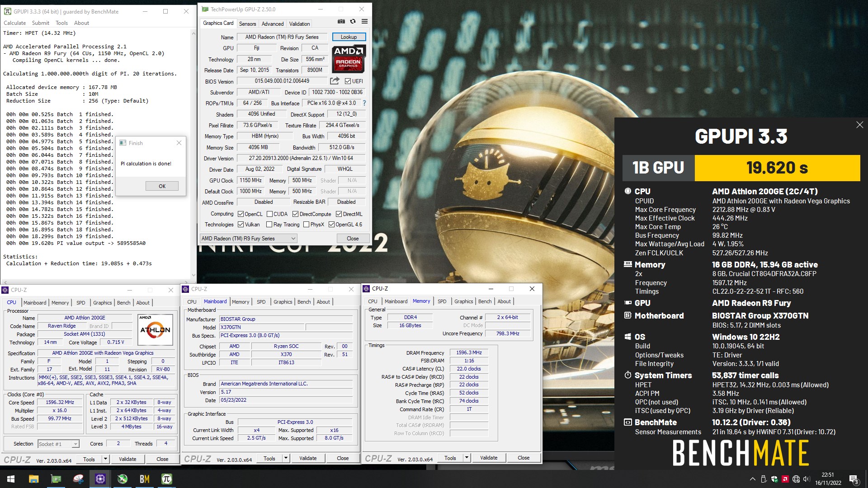Toggle the OpenCL checkbox
Screen dimensions: 868x488
coord(241,214)
